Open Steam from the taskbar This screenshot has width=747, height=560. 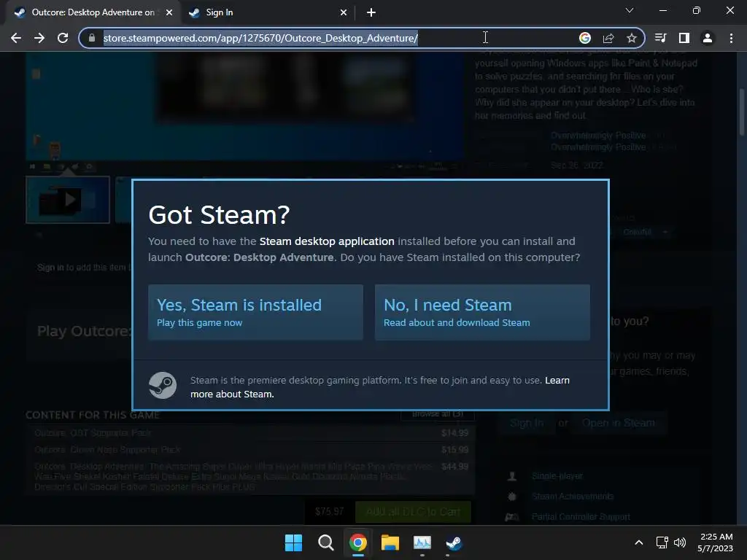(454, 542)
